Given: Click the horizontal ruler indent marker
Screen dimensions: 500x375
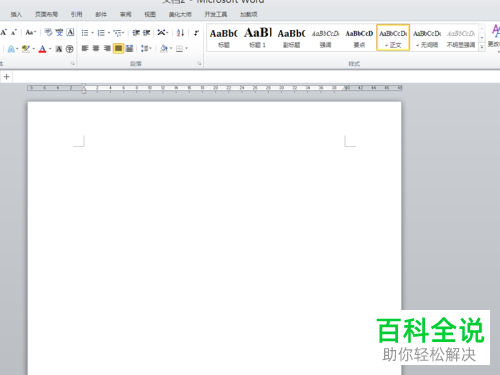Looking at the screenshot, I should 84,88.
